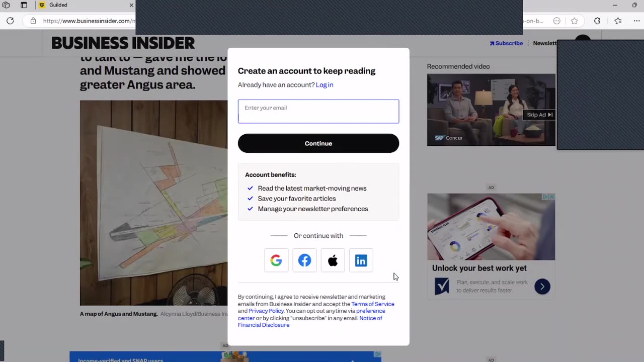This screenshot has height=362, width=644.
Task: Continue with LinkedIn icon
Action: pos(361,260)
